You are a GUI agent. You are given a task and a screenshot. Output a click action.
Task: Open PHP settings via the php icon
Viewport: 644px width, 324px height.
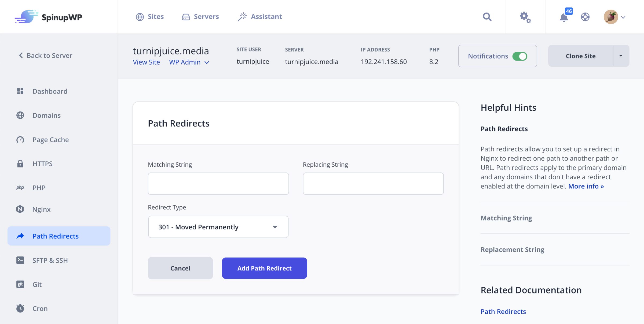pos(20,187)
